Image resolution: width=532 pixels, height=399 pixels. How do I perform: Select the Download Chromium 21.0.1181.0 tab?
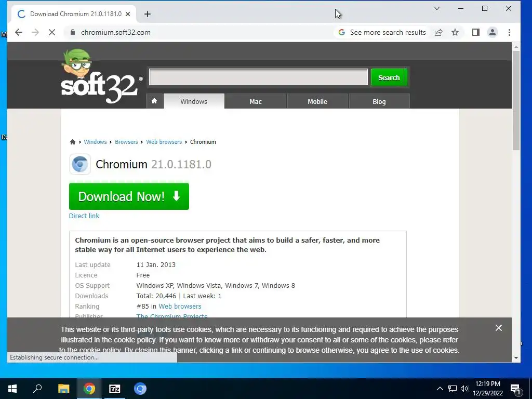pos(74,14)
